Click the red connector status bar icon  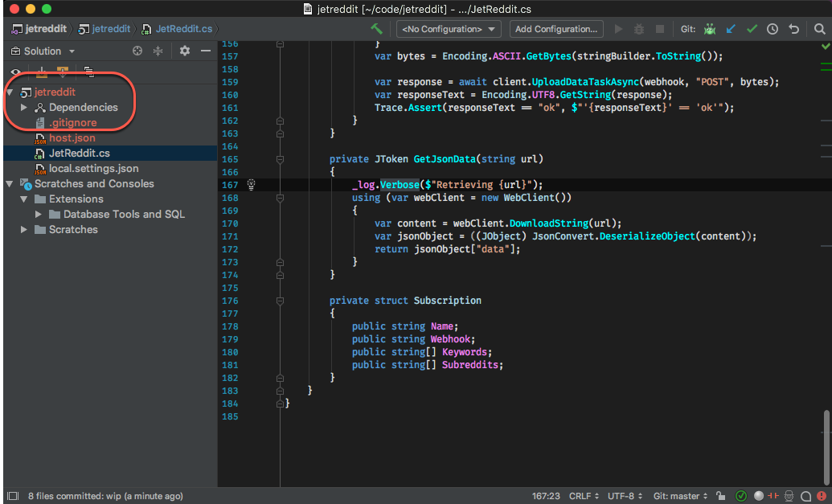pos(773,496)
